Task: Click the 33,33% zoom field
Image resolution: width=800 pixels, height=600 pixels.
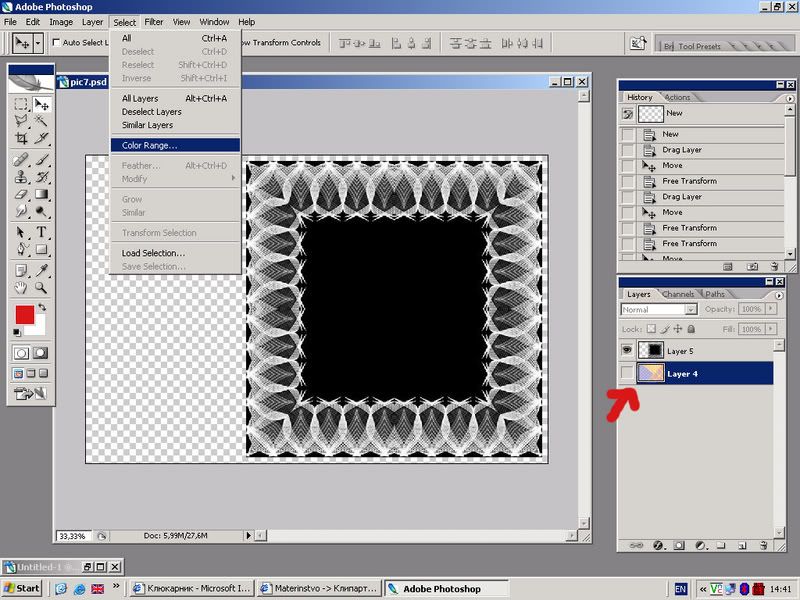Action: click(73, 536)
